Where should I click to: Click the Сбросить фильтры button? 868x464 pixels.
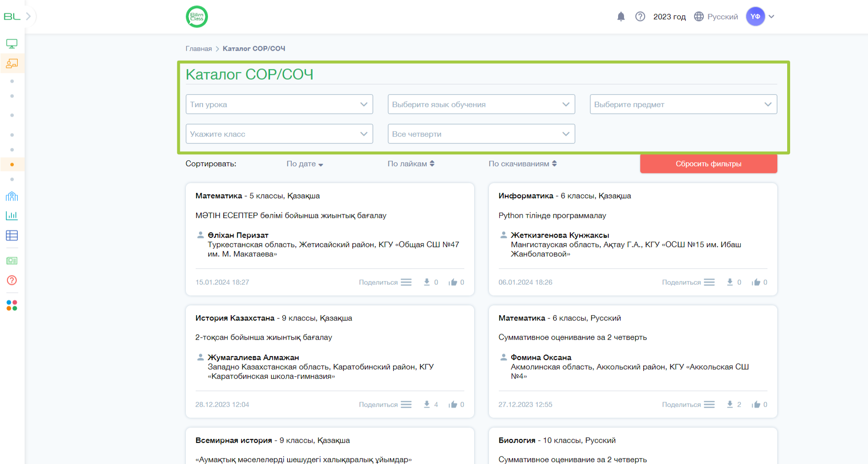pos(708,164)
